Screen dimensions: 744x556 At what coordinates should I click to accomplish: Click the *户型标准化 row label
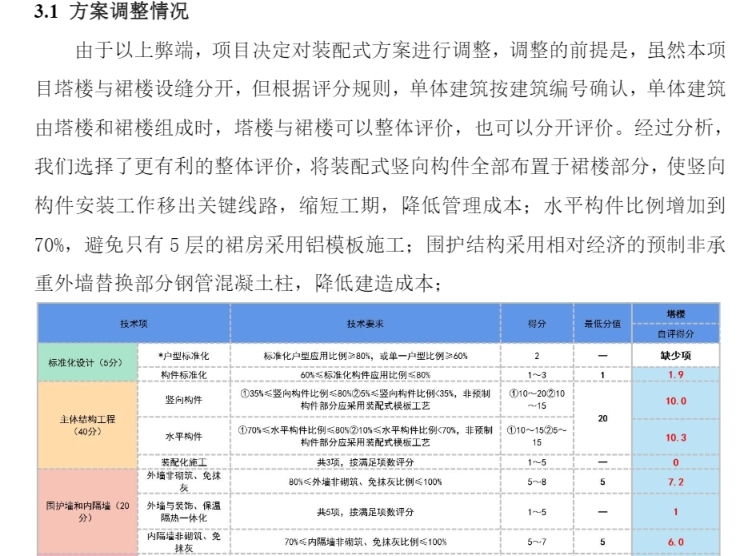click(184, 355)
